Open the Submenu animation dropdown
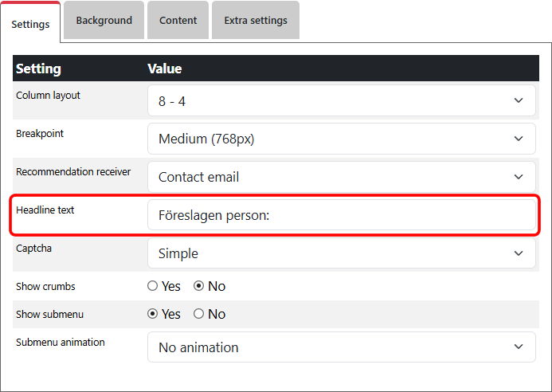Viewport: 552px width, 392px height. tap(341, 347)
